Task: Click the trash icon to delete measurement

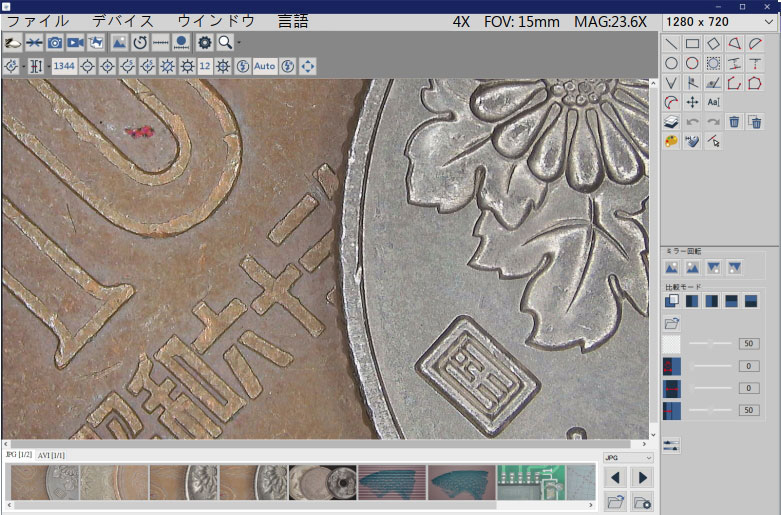Action: (x=734, y=122)
